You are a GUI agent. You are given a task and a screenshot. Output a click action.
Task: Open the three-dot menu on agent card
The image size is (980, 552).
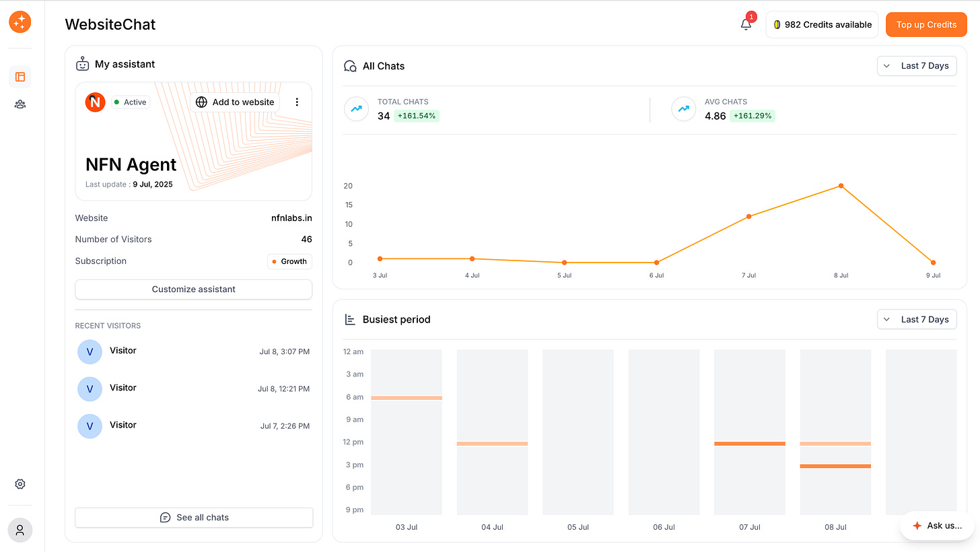(x=297, y=102)
